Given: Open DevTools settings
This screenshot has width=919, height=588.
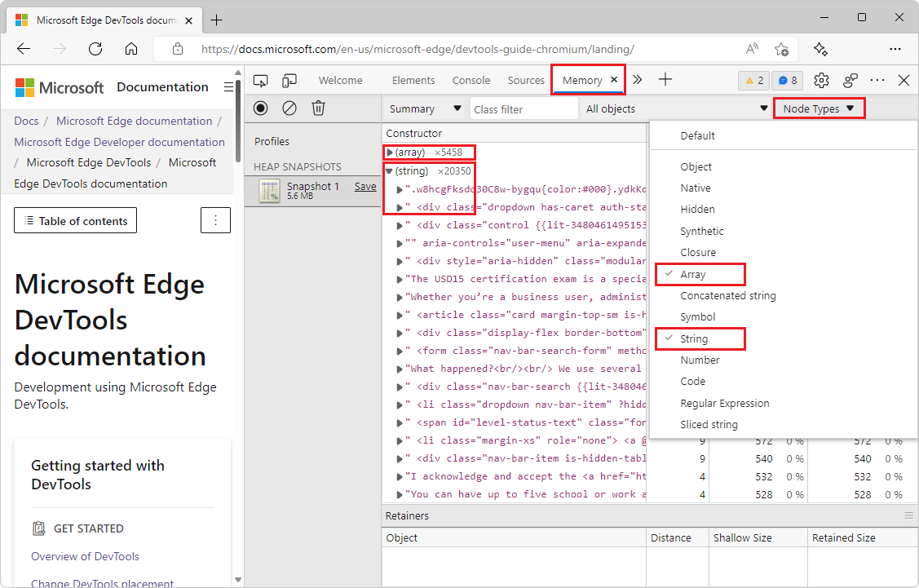Looking at the screenshot, I should pos(821,80).
